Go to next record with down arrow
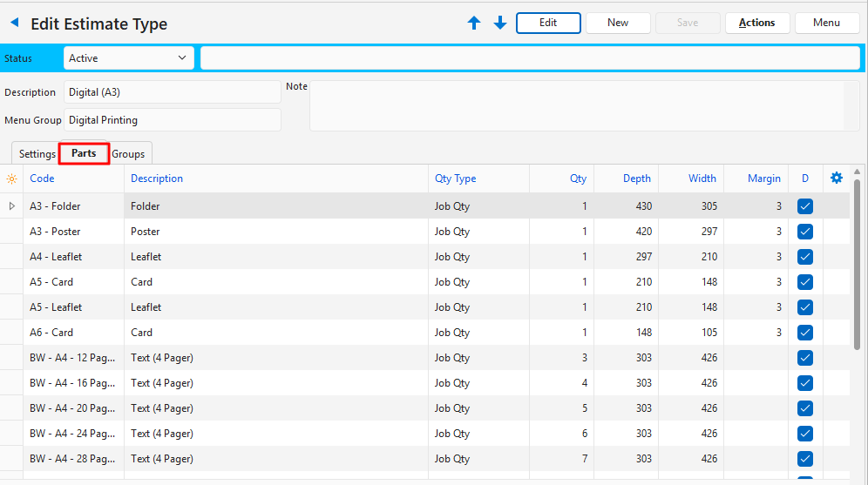 [x=500, y=24]
